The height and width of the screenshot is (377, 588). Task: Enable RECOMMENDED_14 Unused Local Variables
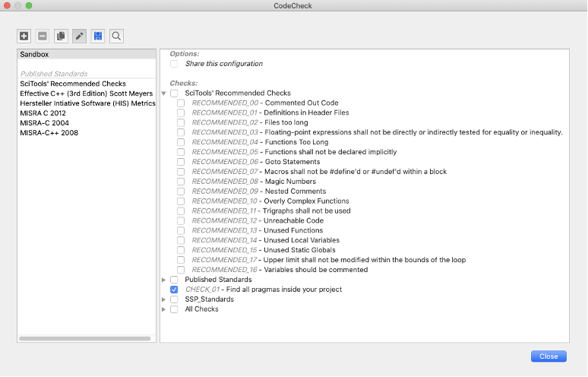coord(181,240)
